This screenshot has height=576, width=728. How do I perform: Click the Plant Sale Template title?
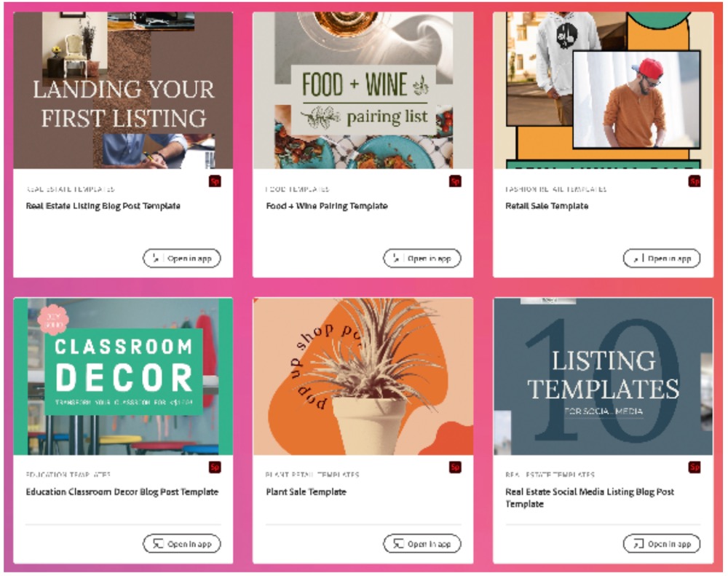[x=306, y=492]
